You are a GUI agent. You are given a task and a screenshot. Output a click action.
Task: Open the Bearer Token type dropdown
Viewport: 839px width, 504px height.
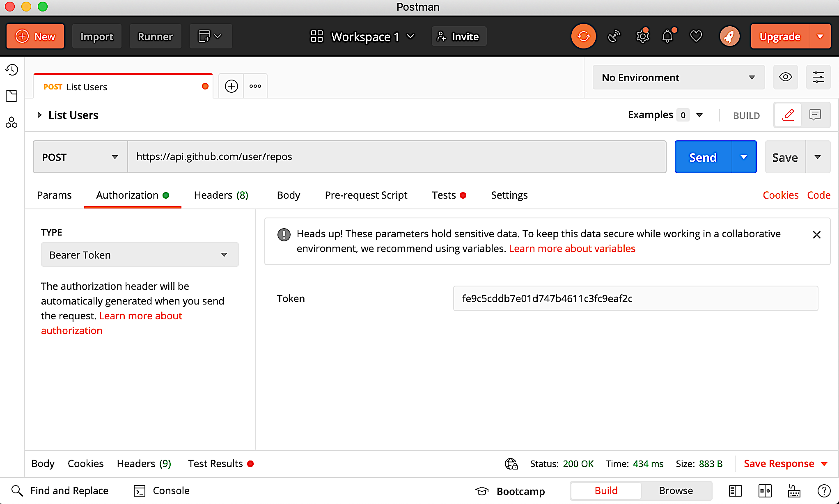(140, 254)
